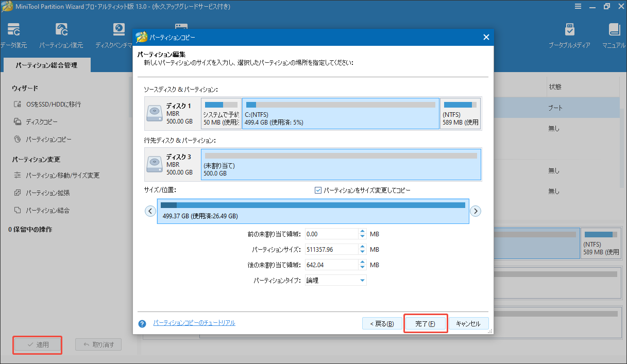627x364 pixels.
Task: Decrease 後の未割り当て領域 with its down arrow
Action: [x=364, y=267]
